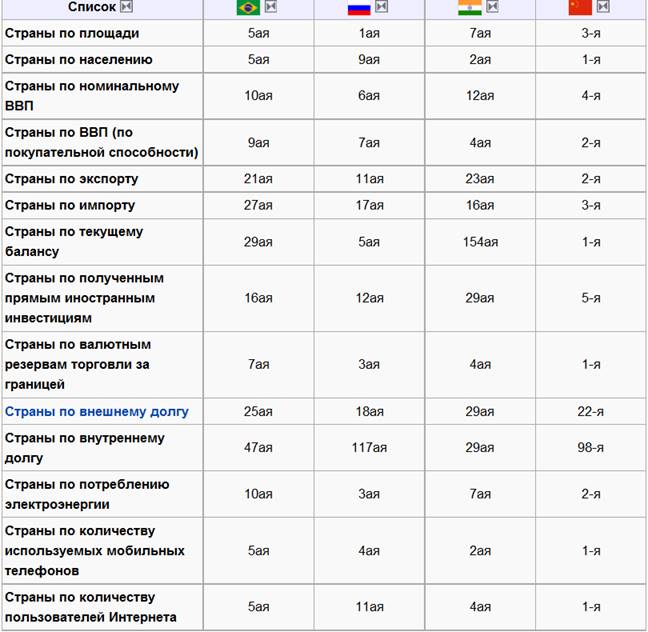Click the 'Список' column header text
Viewport: 648px width, 632px height.
click(x=91, y=7)
